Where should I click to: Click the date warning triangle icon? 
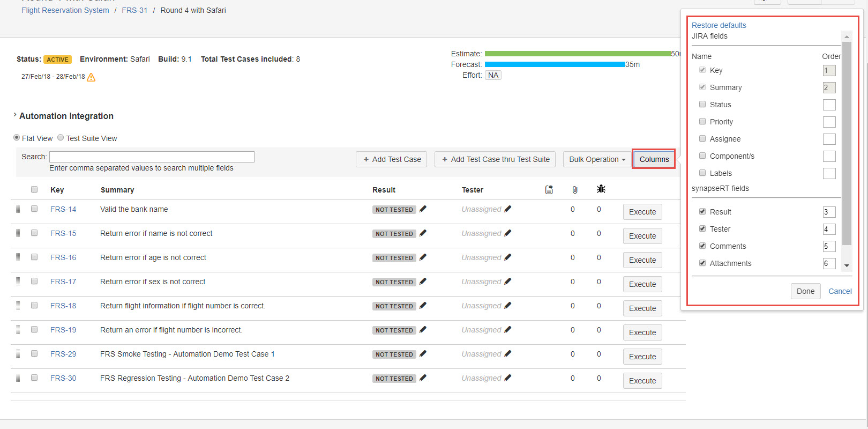(91, 77)
